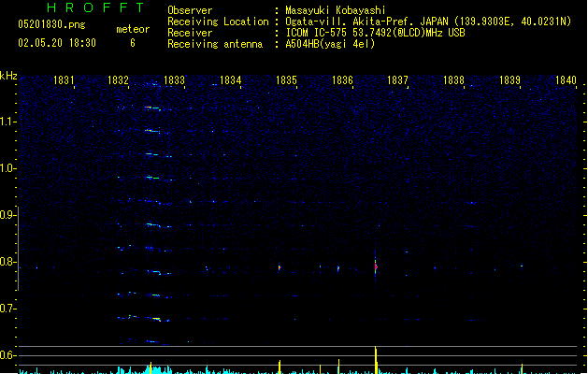Click the 1838 time axis label
The height and width of the screenshot is (374, 588).
[x=453, y=80]
